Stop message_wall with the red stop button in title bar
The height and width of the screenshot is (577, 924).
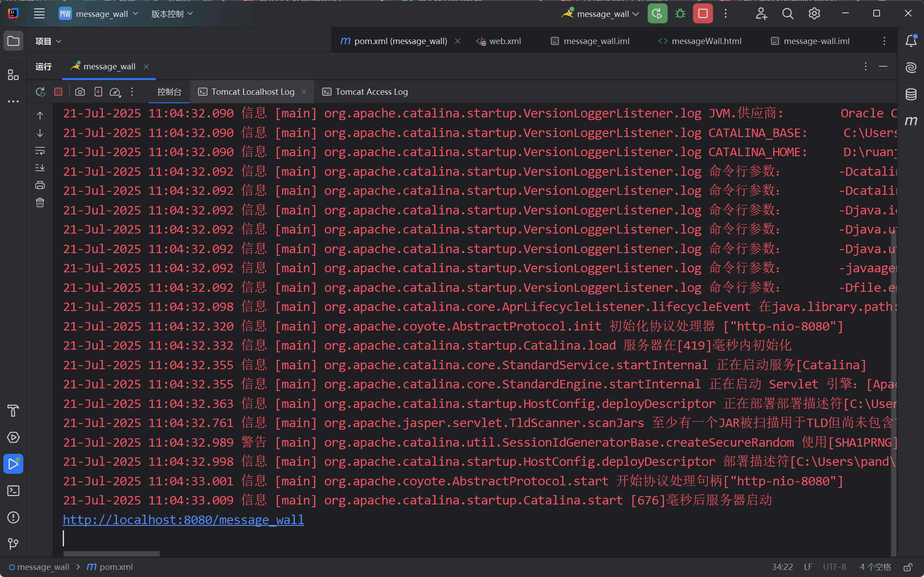tap(703, 14)
